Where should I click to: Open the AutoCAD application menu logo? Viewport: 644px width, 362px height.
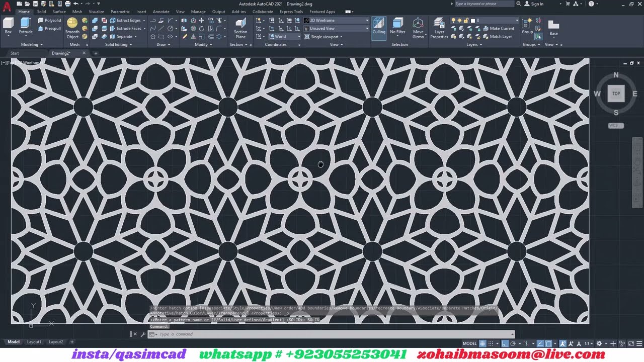click(x=7, y=7)
